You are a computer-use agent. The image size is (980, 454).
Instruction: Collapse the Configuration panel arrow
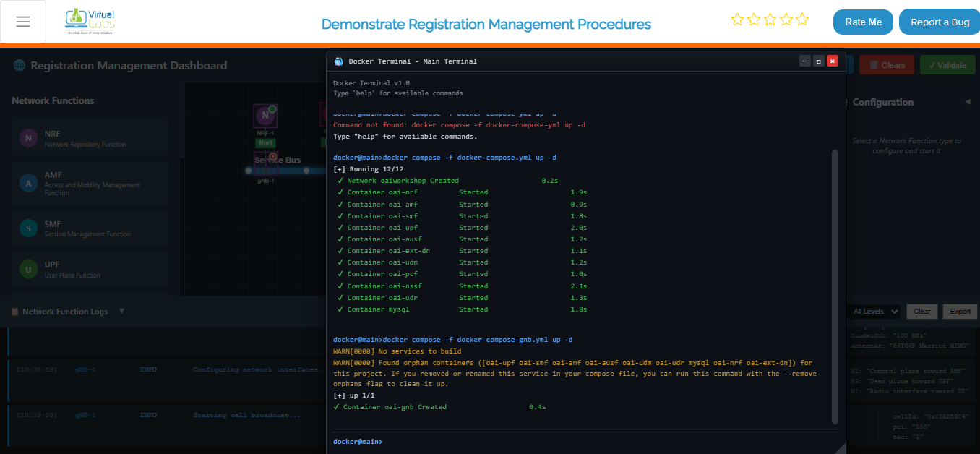tap(968, 102)
